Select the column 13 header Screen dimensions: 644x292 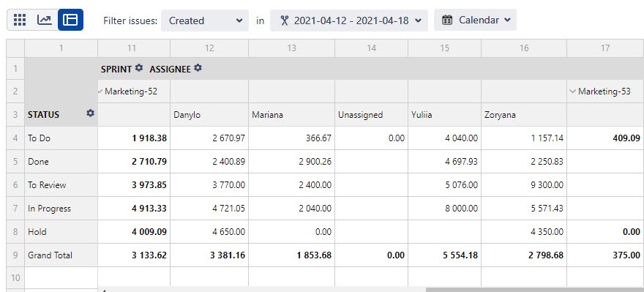[x=291, y=48]
